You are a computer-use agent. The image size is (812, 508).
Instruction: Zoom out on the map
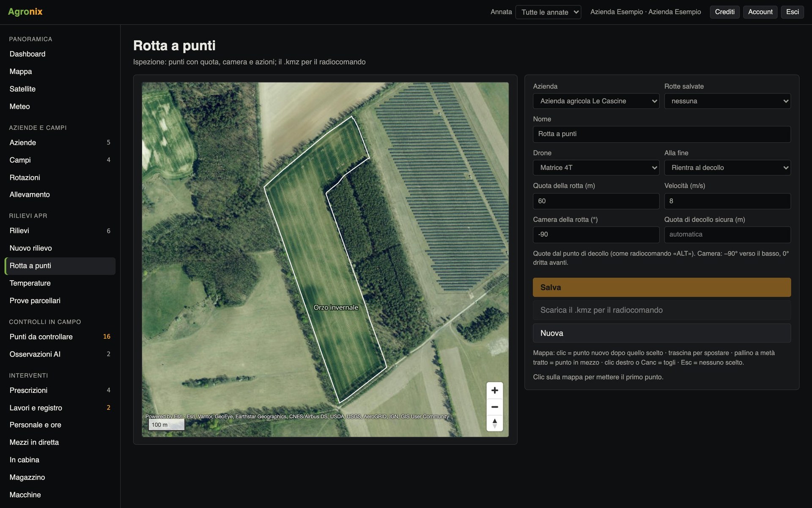coord(494,407)
